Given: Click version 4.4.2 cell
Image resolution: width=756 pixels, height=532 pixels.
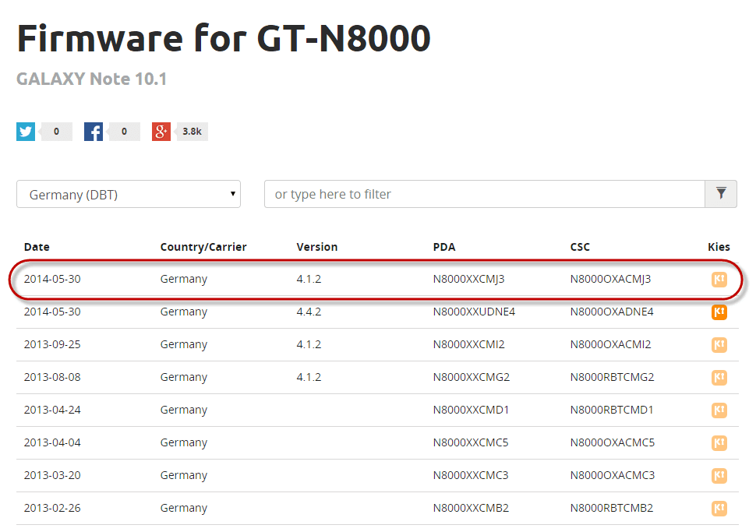Looking at the screenshot, I should [x=309, y=312].
